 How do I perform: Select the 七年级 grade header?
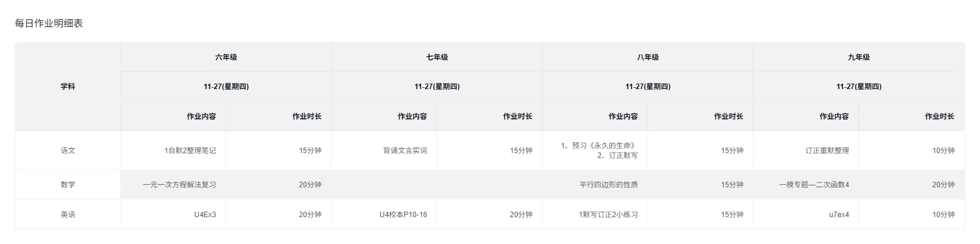click(437, 57)
